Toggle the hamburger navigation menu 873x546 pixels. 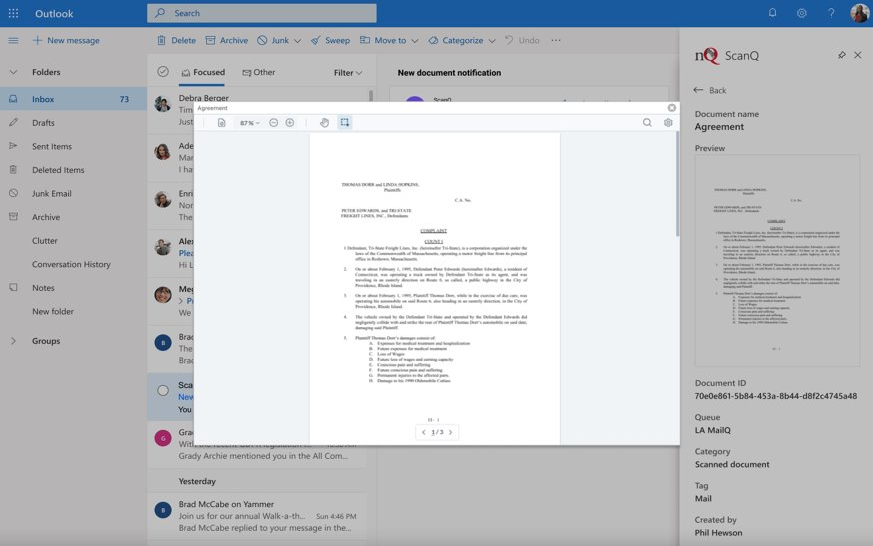tap(13, 40)
